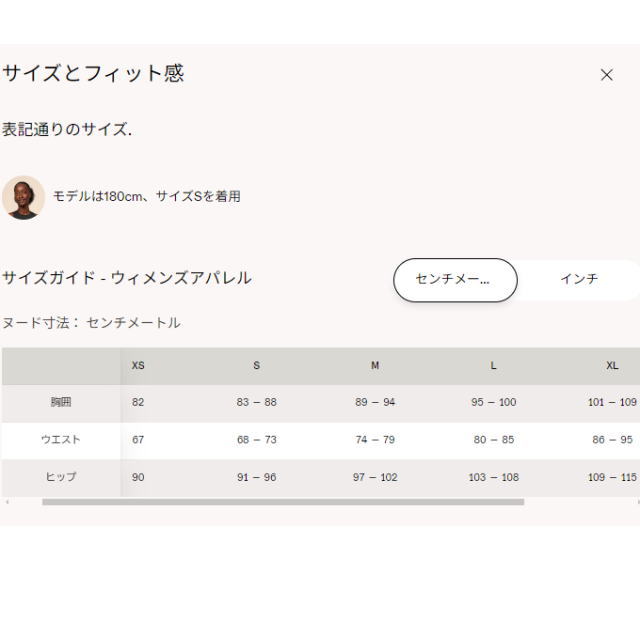
Task: Select the S size column header
Action: pyautogui.click(x=256, y=366)
